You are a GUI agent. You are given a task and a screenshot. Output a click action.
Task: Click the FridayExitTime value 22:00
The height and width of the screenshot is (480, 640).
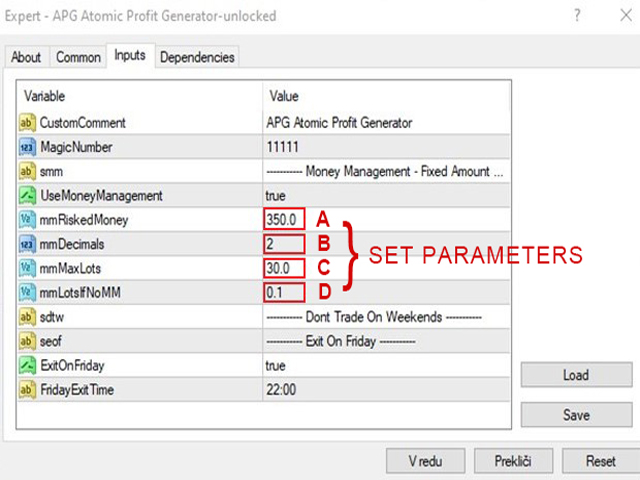point(281,390)
